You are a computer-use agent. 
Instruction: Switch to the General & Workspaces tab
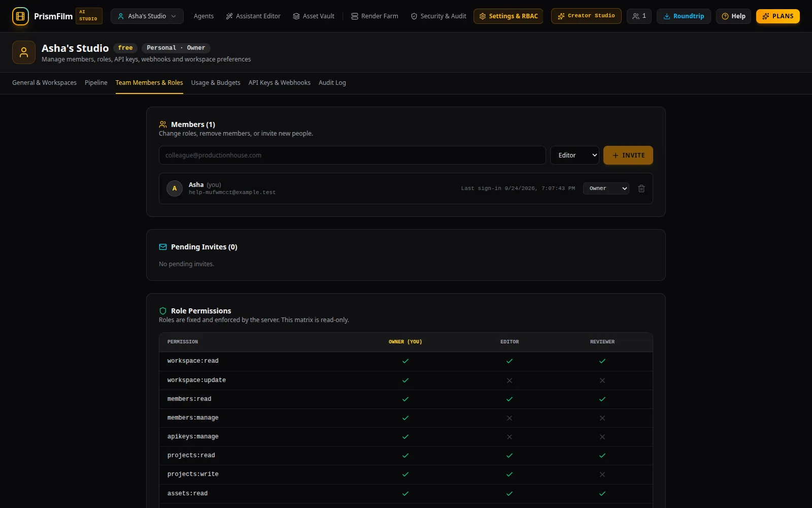[x=44, y=83]
